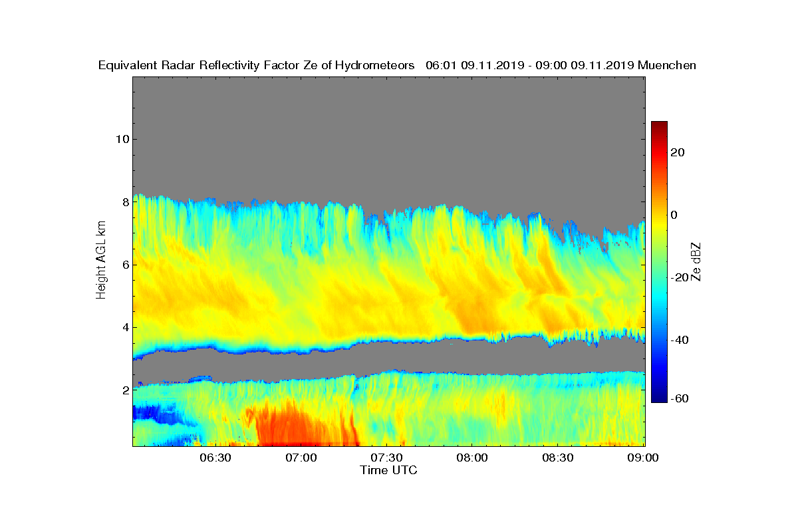Click the dark red top of colorbar
The image size is (798, 532).
(659, 125)
